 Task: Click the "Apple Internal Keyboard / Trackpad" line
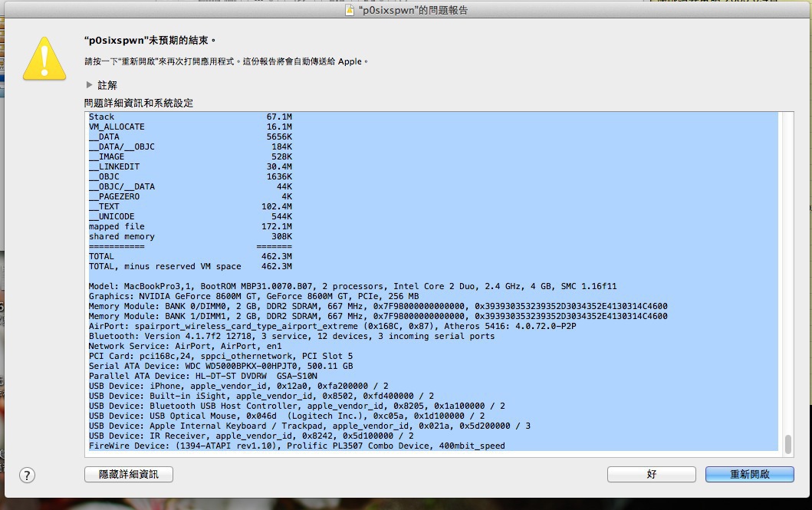point(310,426)
